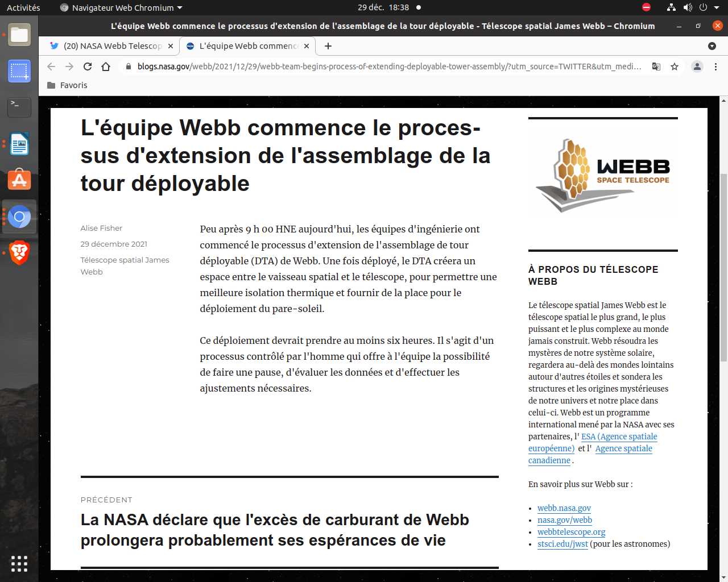Open the Terminal from the dock
This screenshot has width=728, height=582.
point(19,107)
